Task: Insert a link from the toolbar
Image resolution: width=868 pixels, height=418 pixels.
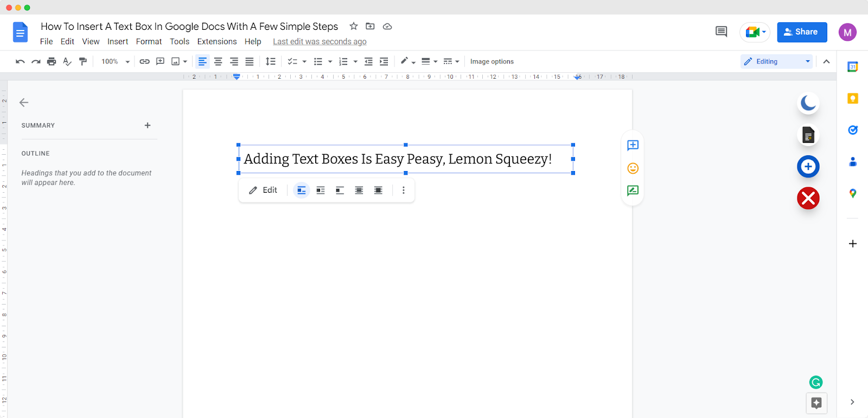Action: click(144, 61)
